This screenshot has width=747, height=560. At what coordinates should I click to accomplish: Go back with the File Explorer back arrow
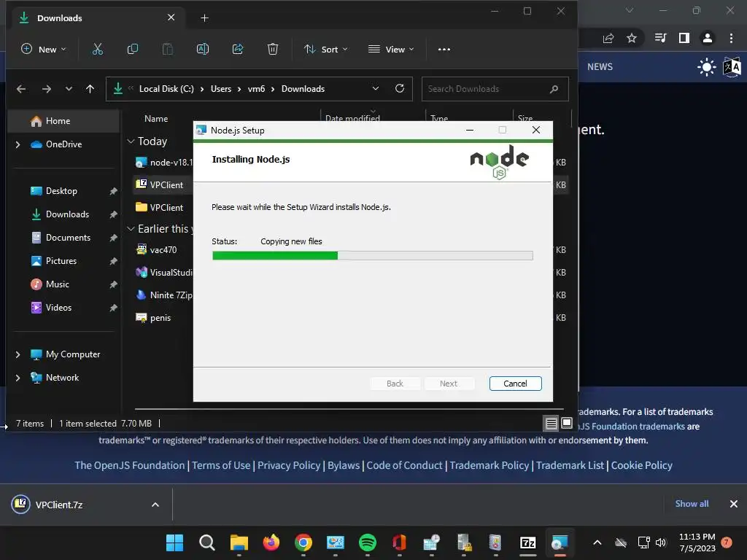point(21,89)
